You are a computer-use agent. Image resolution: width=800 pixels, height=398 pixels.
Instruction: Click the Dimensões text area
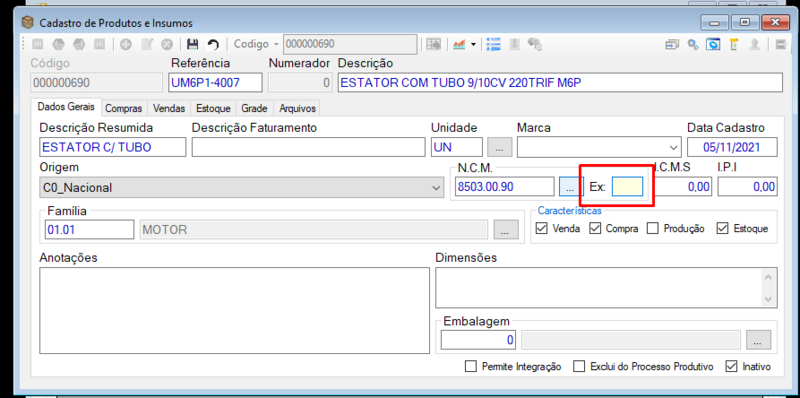coord(606,287)
